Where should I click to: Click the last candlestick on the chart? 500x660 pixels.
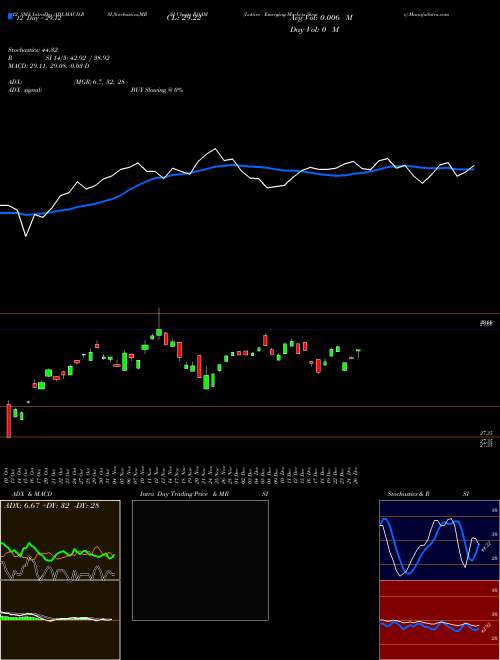point(359,353)
